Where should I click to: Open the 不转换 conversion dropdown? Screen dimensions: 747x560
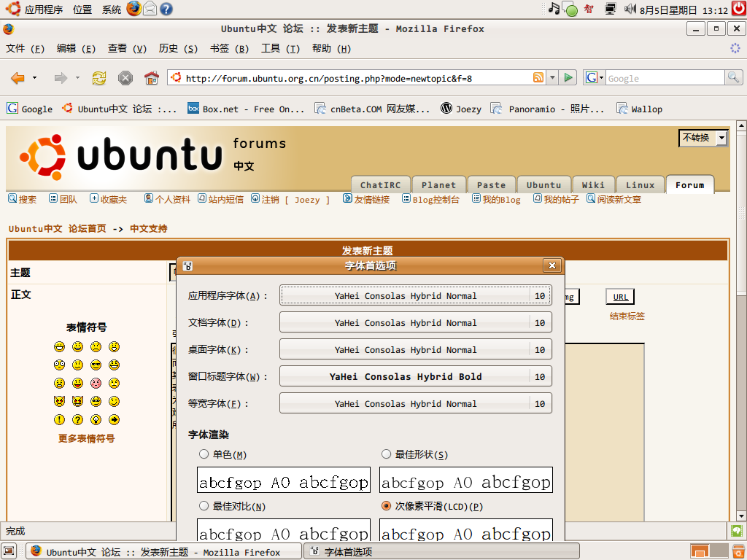point(703,138)
